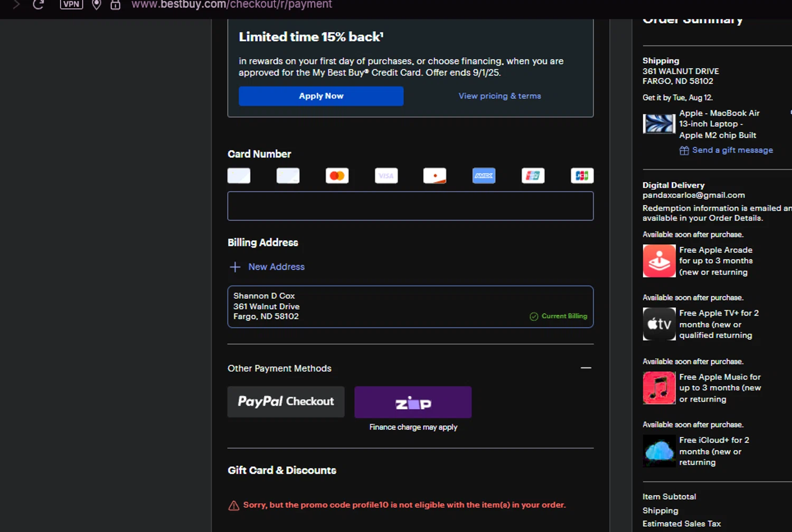The width and height of the screenshot is (792, 532).
Task: Pay with PayPal Checkout
Action: click(286, 402)
